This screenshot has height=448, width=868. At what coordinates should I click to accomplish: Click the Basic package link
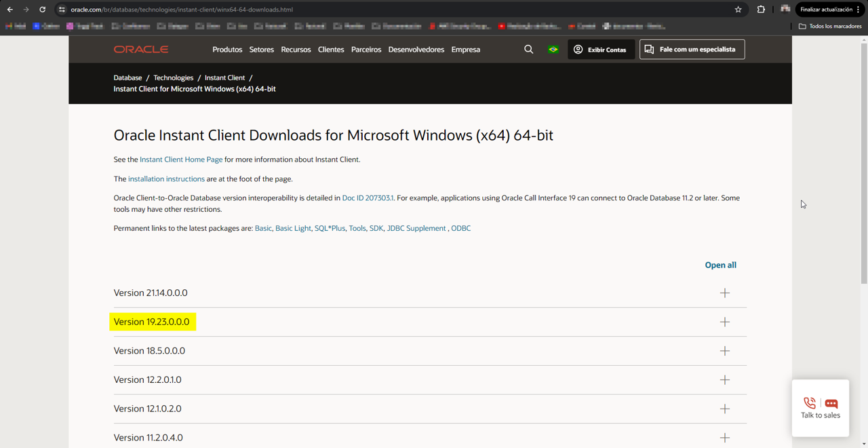click(263, 228)
